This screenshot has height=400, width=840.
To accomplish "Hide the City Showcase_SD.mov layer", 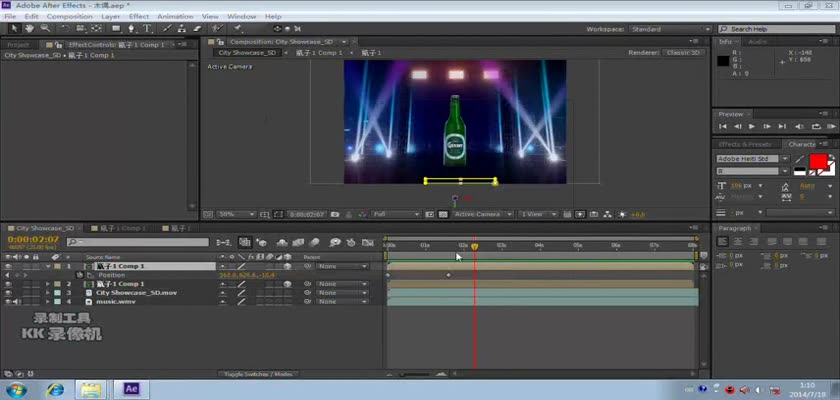I will click(8, 293).
